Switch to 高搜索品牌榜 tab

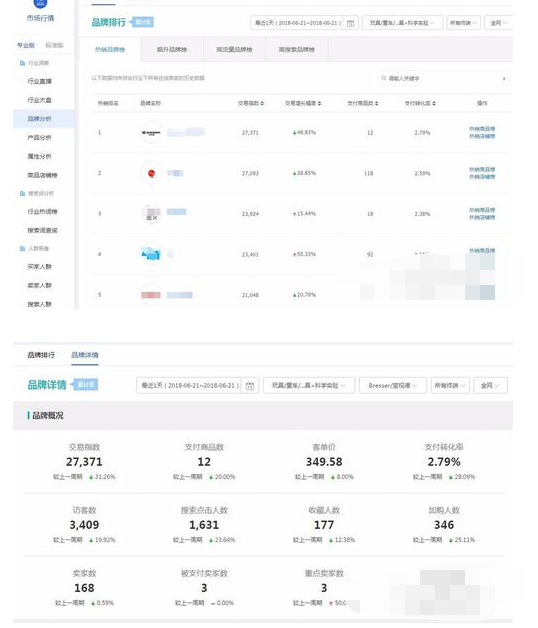click(297, 50)
